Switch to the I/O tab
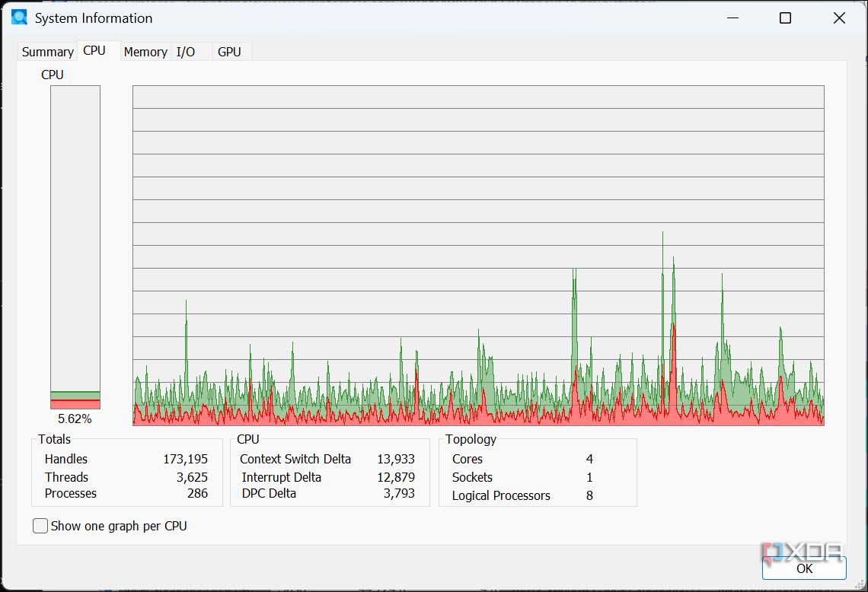Screen dimensions: 868x592 tap(186, 52)
